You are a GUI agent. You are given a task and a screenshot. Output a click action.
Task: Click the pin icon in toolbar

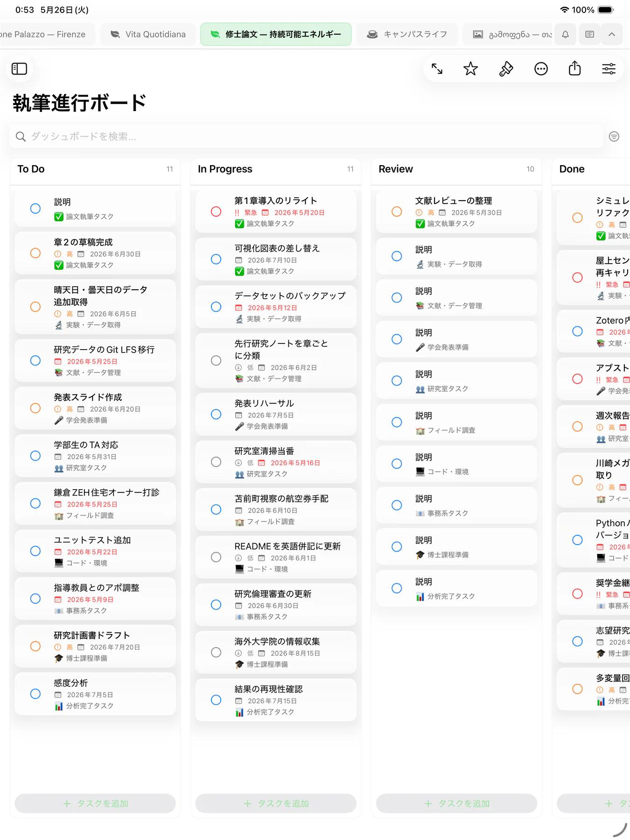(x=506, y=69)
